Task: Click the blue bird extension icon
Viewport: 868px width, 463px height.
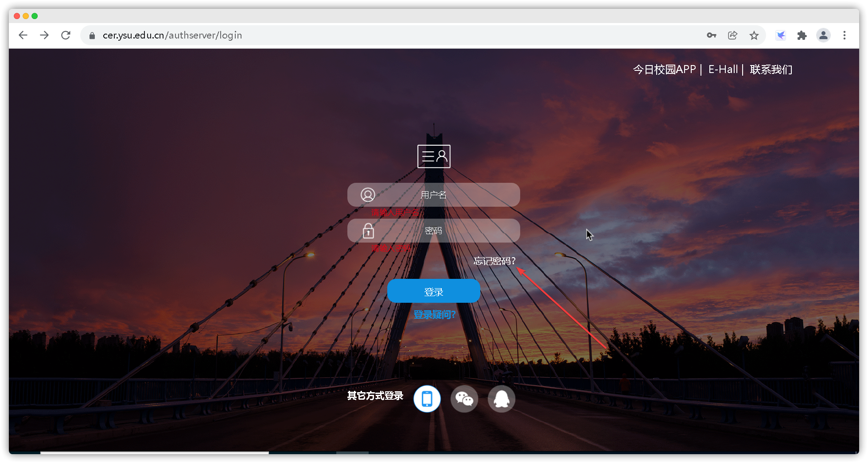Action: [781, 35]
